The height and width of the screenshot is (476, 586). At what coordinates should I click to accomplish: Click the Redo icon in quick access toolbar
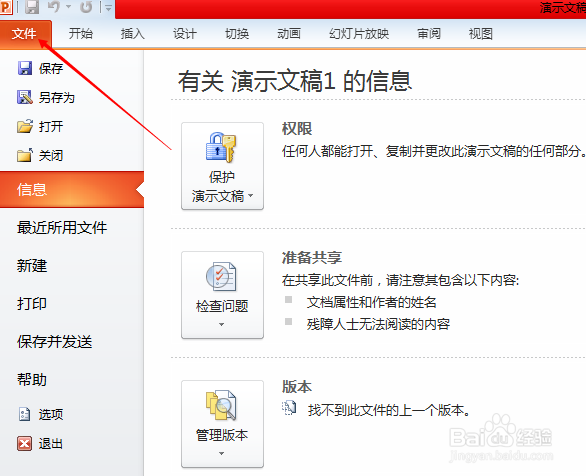click(x=86, y=7)
